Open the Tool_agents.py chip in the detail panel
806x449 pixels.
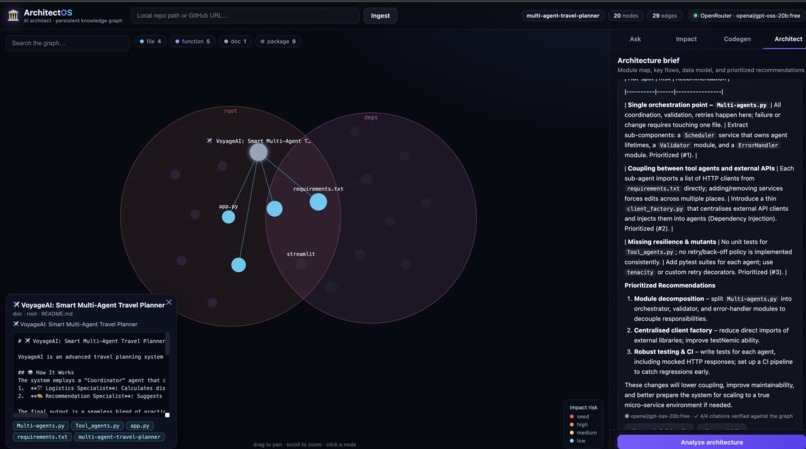(97, 426)
